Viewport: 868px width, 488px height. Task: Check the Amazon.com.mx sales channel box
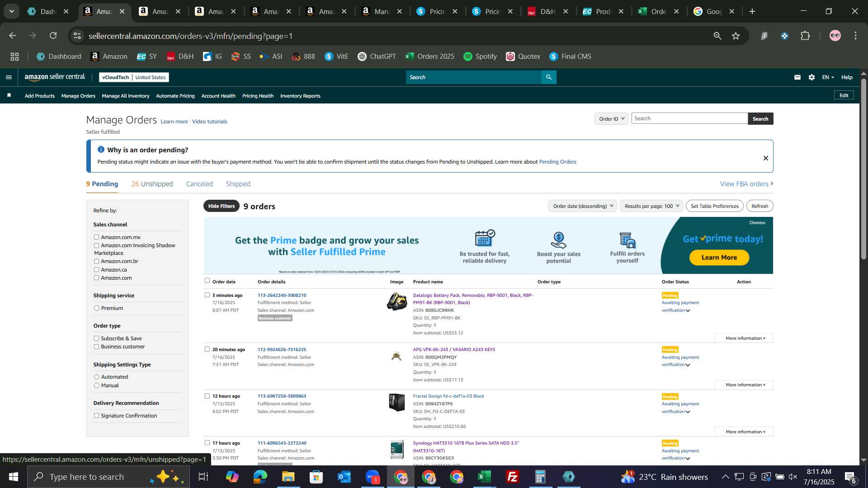point(96,237)
